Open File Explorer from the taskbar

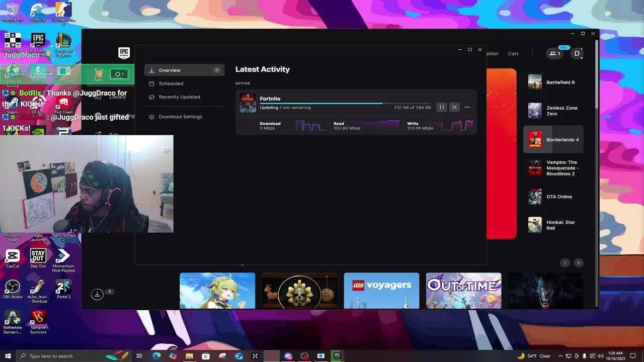point(189,356)
